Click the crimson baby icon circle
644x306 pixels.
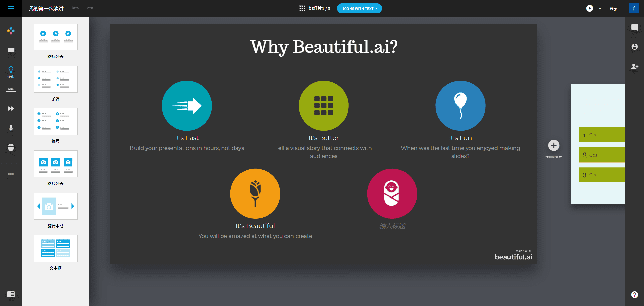pos(392,193)
